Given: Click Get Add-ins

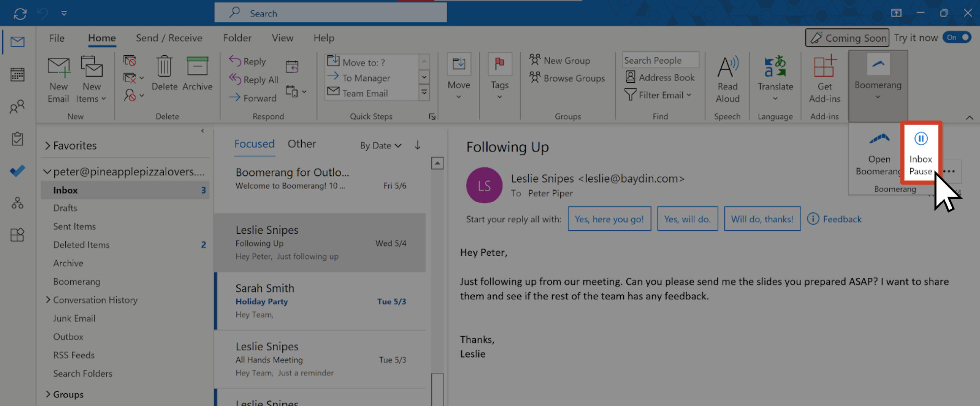Looking at the screenshot, I should tap(824, 80).
